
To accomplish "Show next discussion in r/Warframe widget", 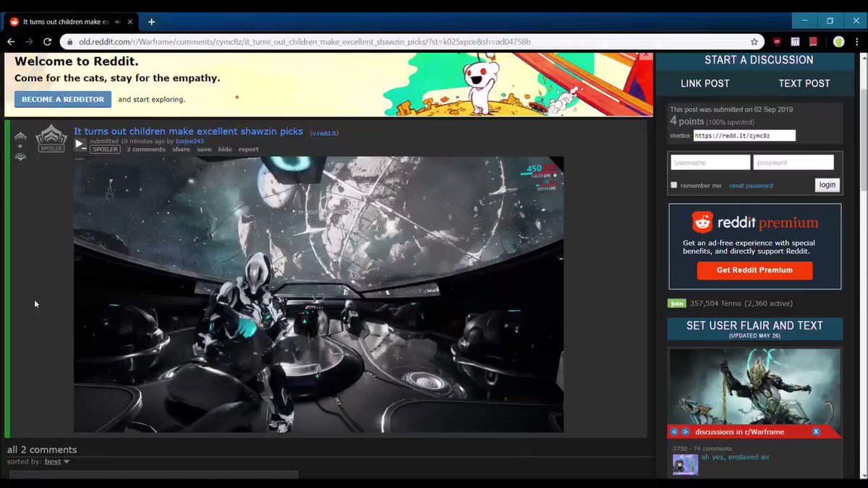I will pyautogui.click(x=686, y=432).
